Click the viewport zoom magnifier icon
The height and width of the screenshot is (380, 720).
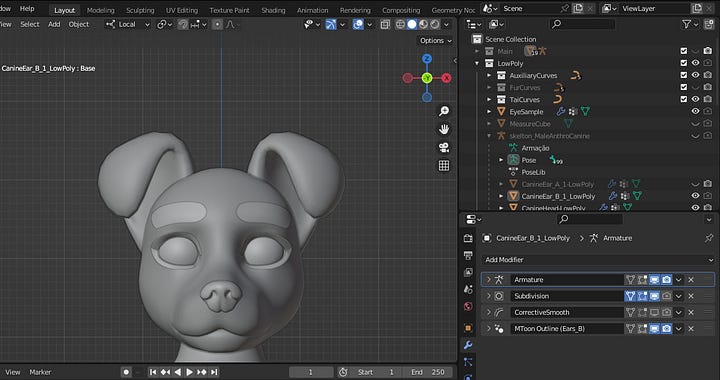tap(444, 111)
